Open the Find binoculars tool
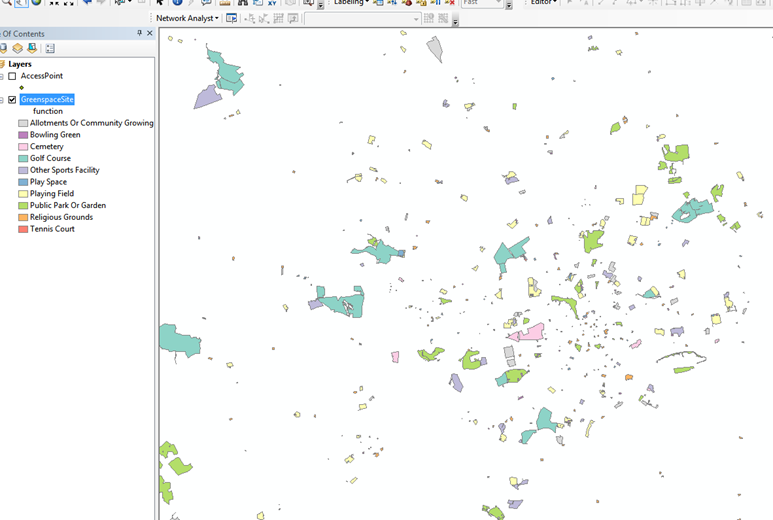This screenshot has width=773, height=520. point(243,2)
